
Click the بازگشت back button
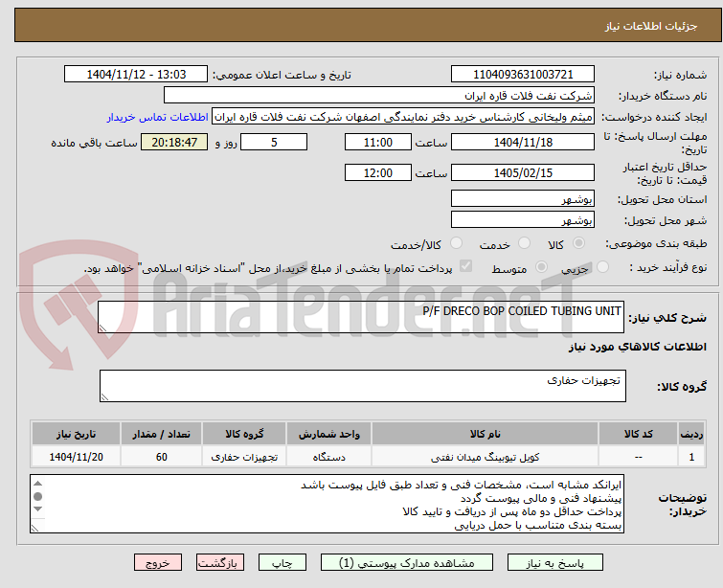tap(220, 563)
